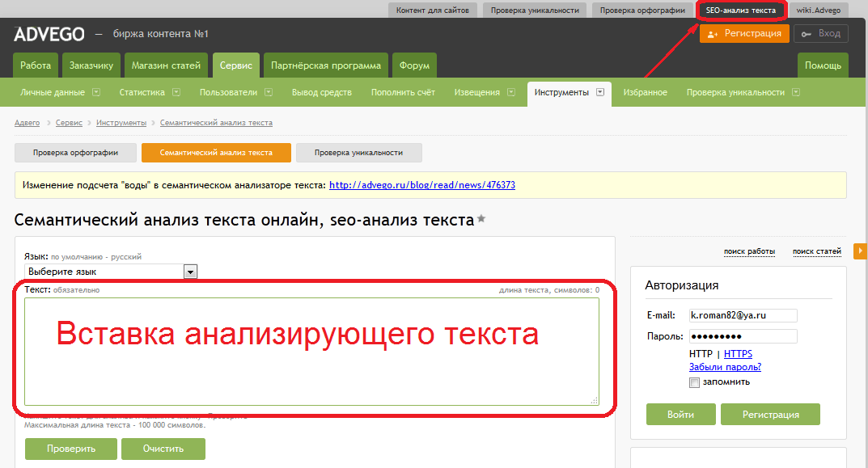The width and height of the screenshot is (868, 468).
Task: Click the 'Авторизация' panel heading
Action: point(681,285)
